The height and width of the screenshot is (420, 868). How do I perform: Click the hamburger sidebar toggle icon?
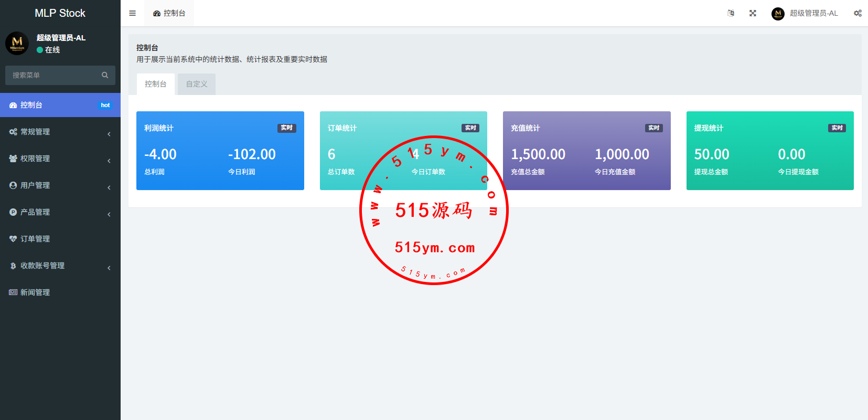coord(132,13)
